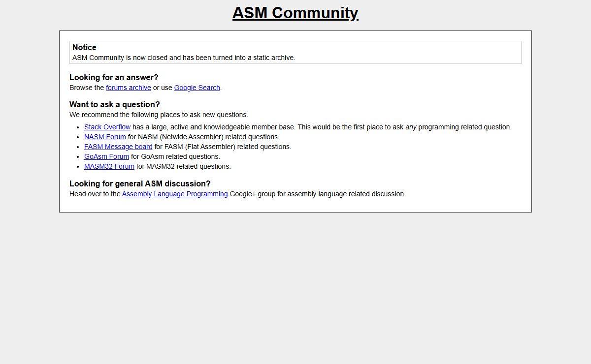
Task: Visit the Stack Overflow link
Action: (107, 127)
